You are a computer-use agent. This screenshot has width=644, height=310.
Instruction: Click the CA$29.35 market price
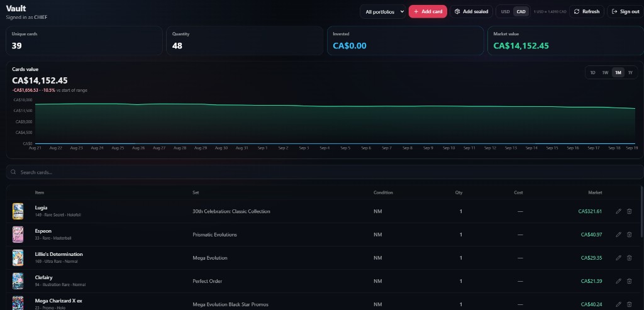pyautogui.click(x=591, y=258)
